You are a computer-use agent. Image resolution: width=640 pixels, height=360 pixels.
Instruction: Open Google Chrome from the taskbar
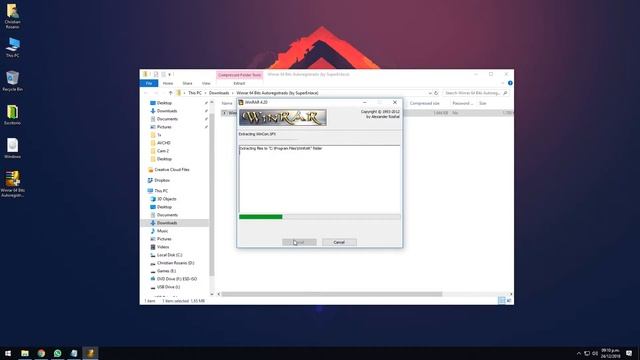pos(41,353)
